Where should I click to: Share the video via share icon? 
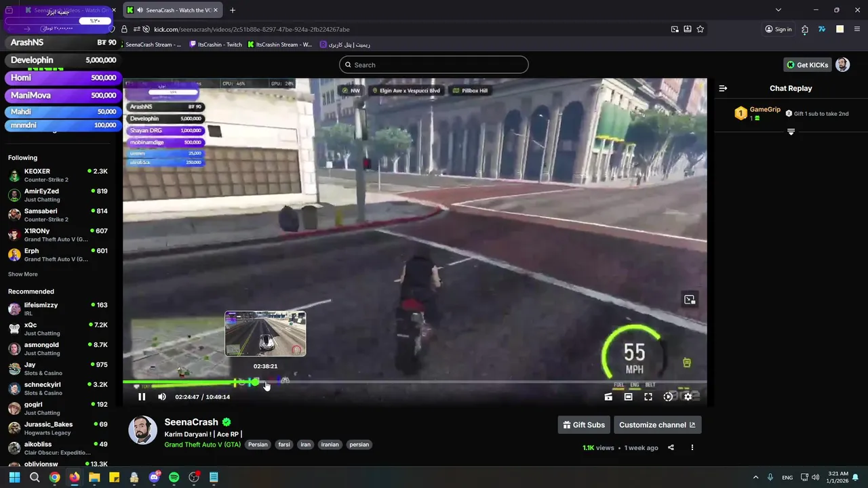click(x=671, y=447)
